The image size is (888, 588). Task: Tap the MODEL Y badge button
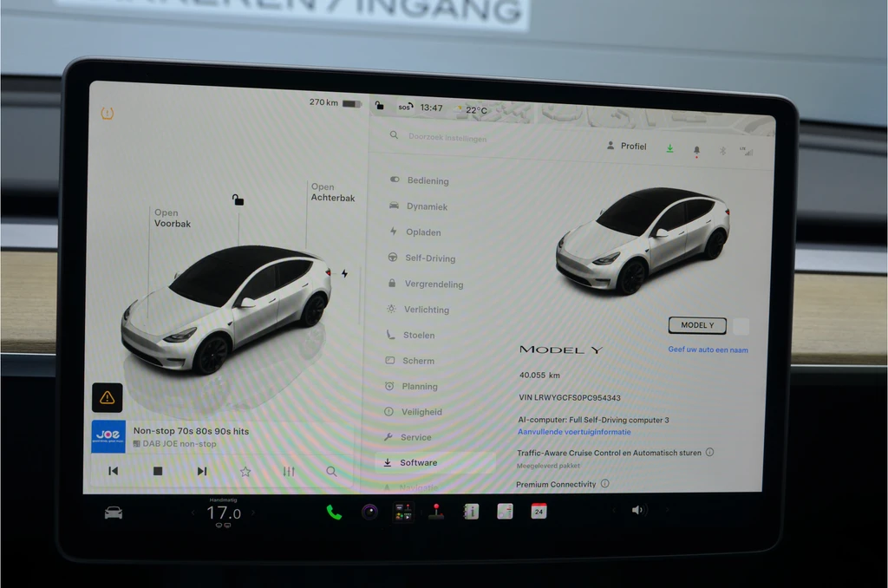point(697,325)
